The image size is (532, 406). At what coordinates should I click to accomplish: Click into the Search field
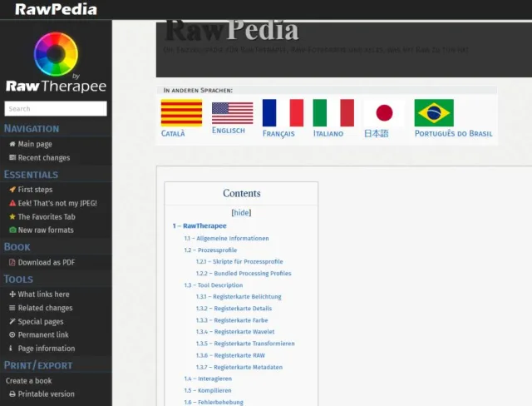pos(56,109)
